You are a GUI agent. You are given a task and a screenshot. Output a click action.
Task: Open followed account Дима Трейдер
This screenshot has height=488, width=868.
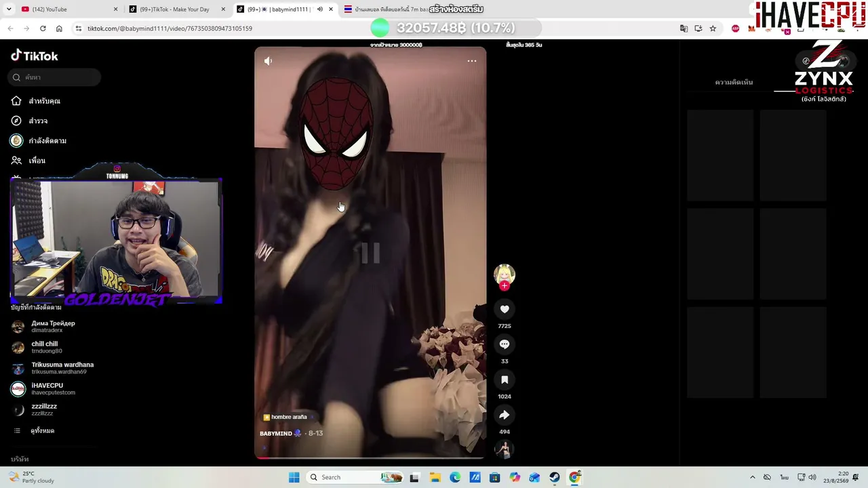pos(43,327)
